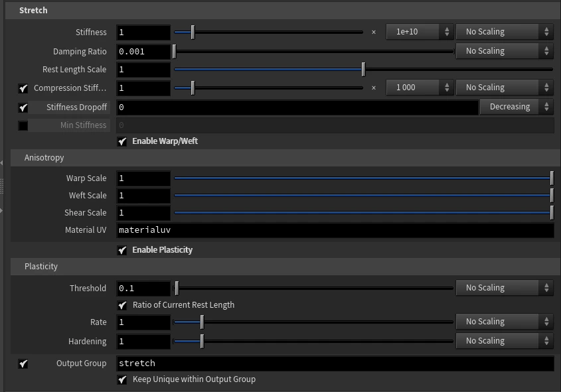Click the Warp Scale slider handle
This screenshot has width=561, height=392.
tap(552, 178)
